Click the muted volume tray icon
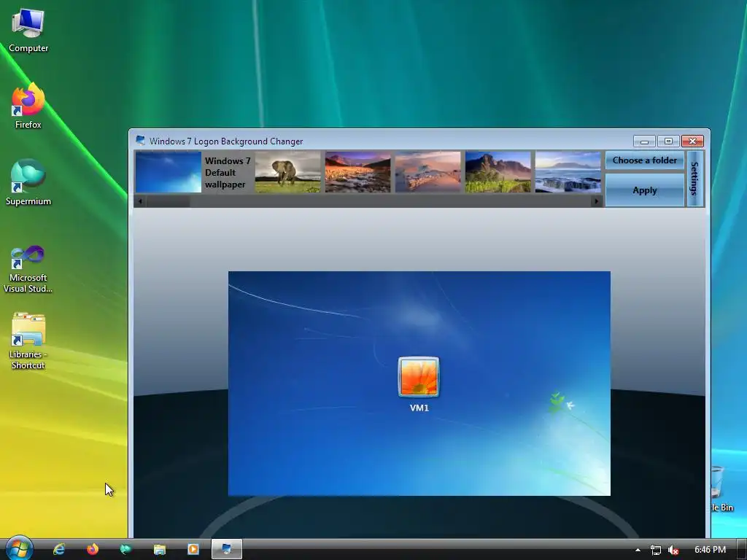The height and width of the screenshot is (560, 747). tap(673, 550)
